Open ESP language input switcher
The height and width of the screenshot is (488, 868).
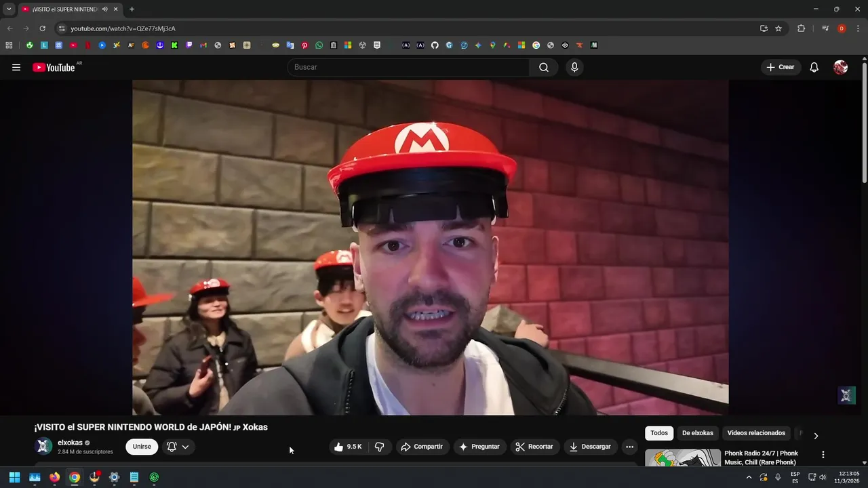pyautogui.click(x=795, y=477)
